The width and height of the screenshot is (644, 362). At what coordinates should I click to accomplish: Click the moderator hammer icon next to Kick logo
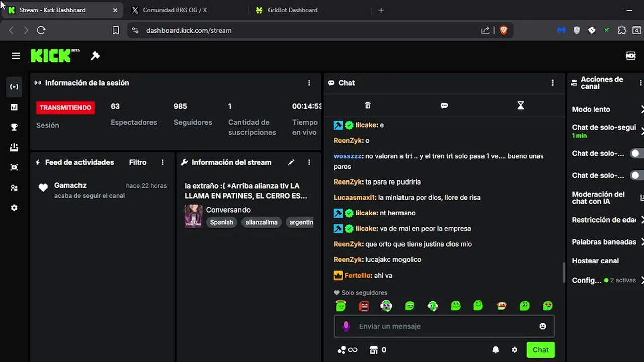pyautogui.click(x=95, y=56)
